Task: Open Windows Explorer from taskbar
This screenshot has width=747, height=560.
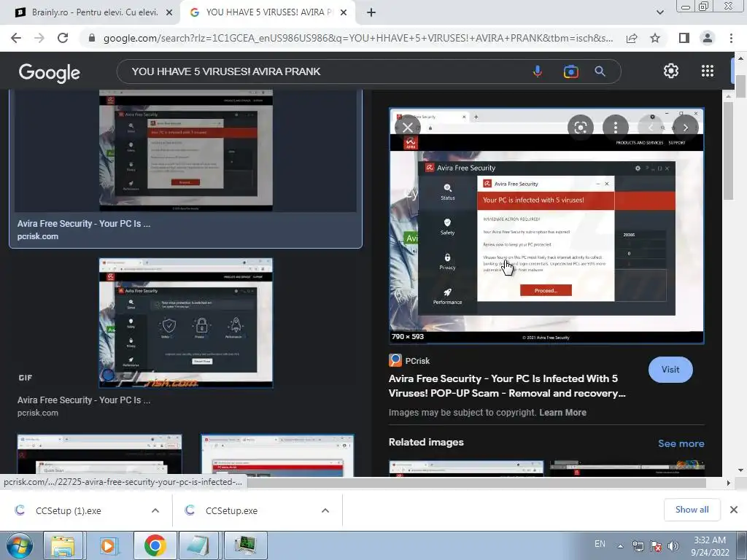Action: point(63,545)
